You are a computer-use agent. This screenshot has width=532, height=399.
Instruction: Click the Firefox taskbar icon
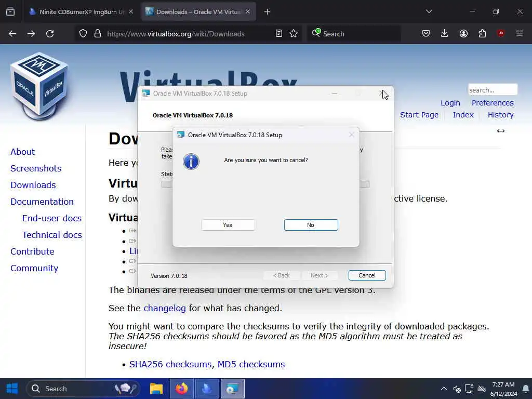point(181,389)
